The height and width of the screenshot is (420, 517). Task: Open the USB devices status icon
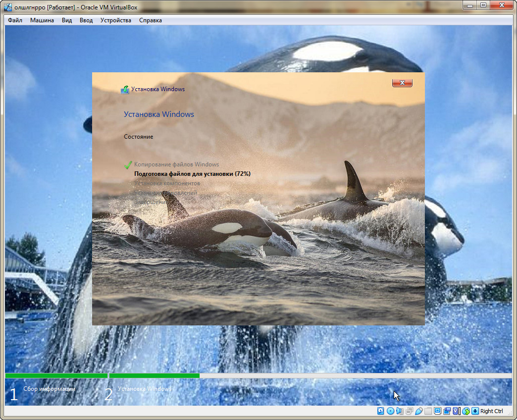418,411
